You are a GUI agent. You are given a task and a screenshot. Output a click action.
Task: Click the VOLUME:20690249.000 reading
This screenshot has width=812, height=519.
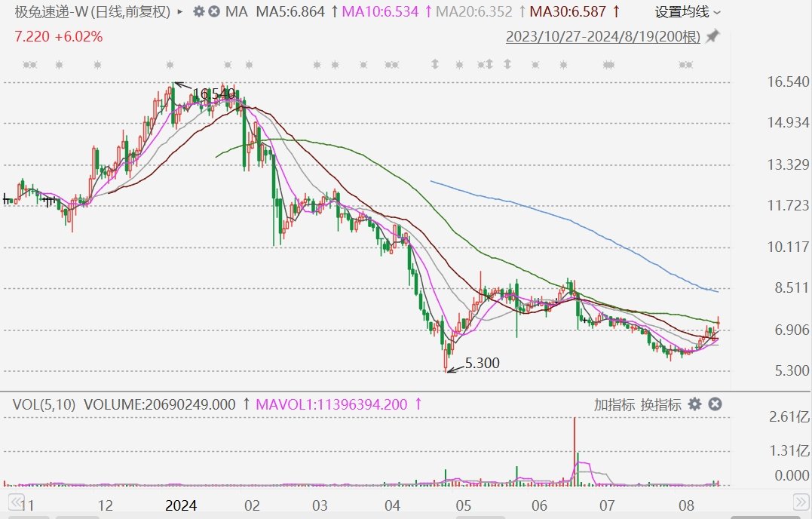point(160,404)
